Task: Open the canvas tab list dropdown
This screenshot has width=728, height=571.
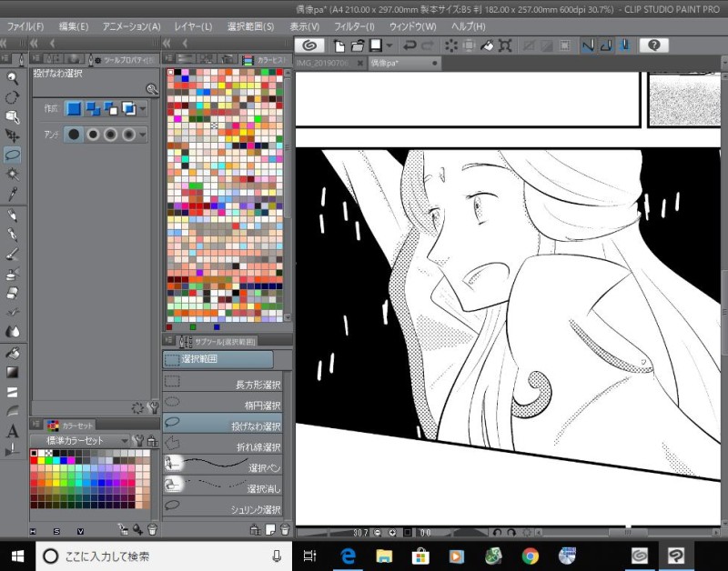Action: coord(723,62)
